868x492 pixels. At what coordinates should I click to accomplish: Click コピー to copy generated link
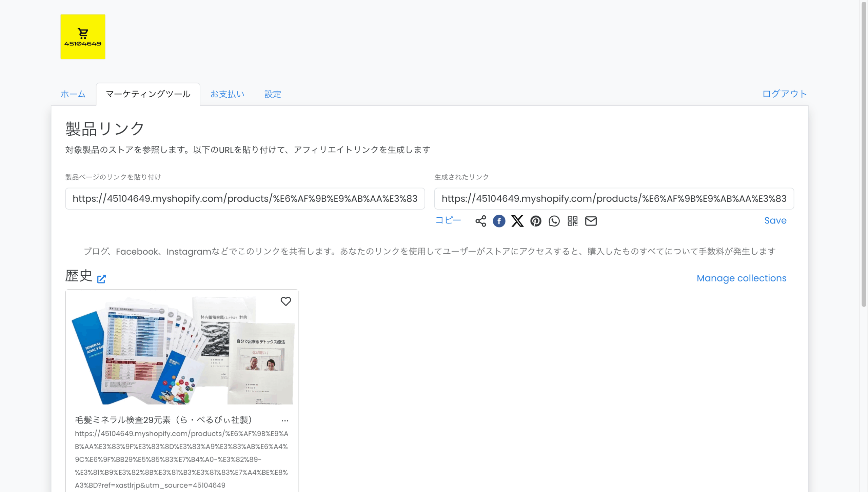point(448,220)
